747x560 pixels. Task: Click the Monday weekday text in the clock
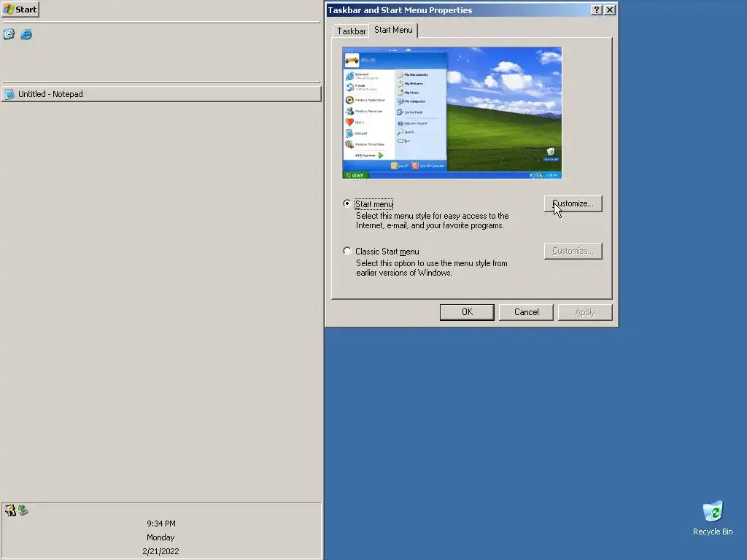click(160, 537)
